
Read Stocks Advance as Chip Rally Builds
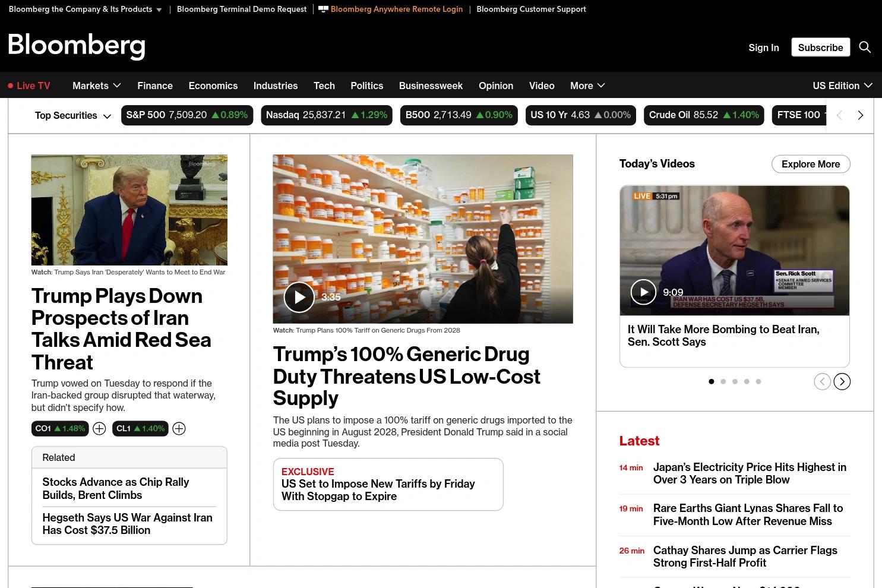[x=116, y=488]
